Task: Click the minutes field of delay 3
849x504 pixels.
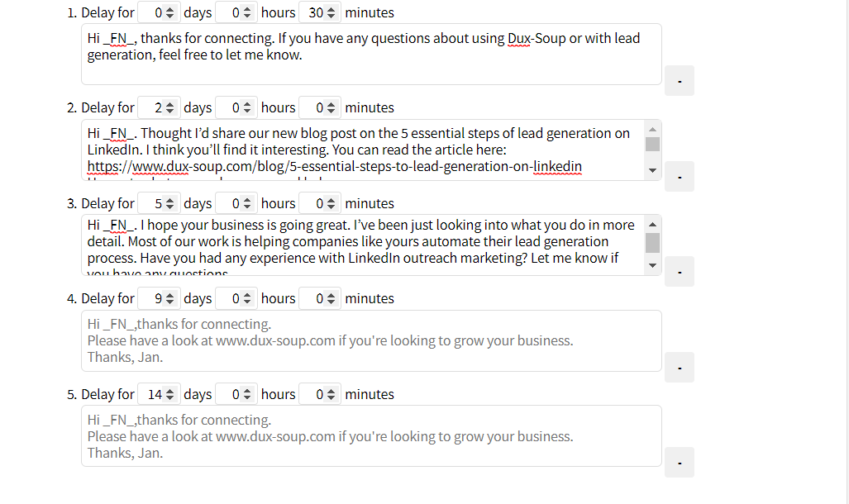Action: pyautogui.click(x=319, y=203)
